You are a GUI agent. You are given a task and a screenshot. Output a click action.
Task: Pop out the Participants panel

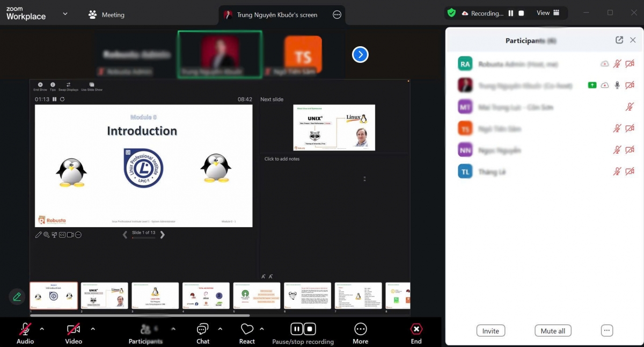tap(619, 40)
